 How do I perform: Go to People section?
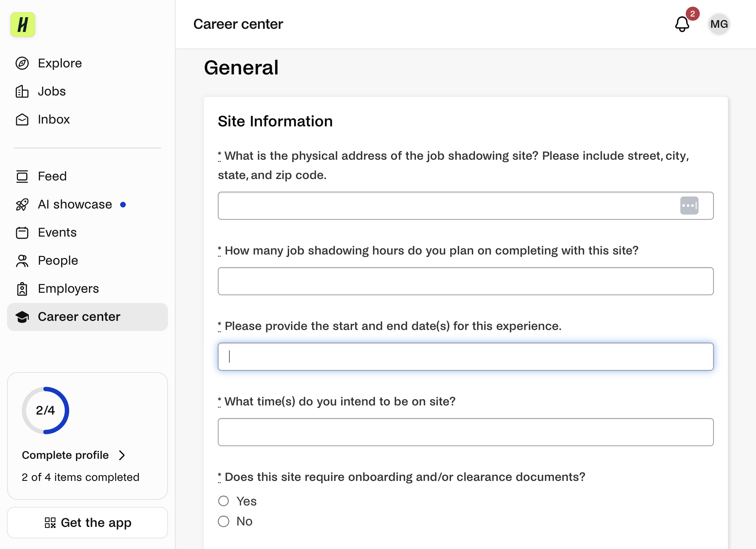pyautogui.click(x=87, y=260)
